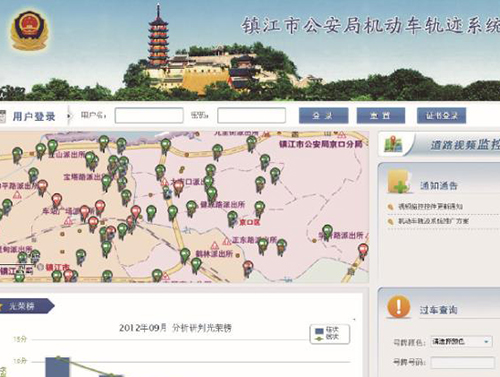Click the 15分 axis label
500x377 pixels.
20,339
